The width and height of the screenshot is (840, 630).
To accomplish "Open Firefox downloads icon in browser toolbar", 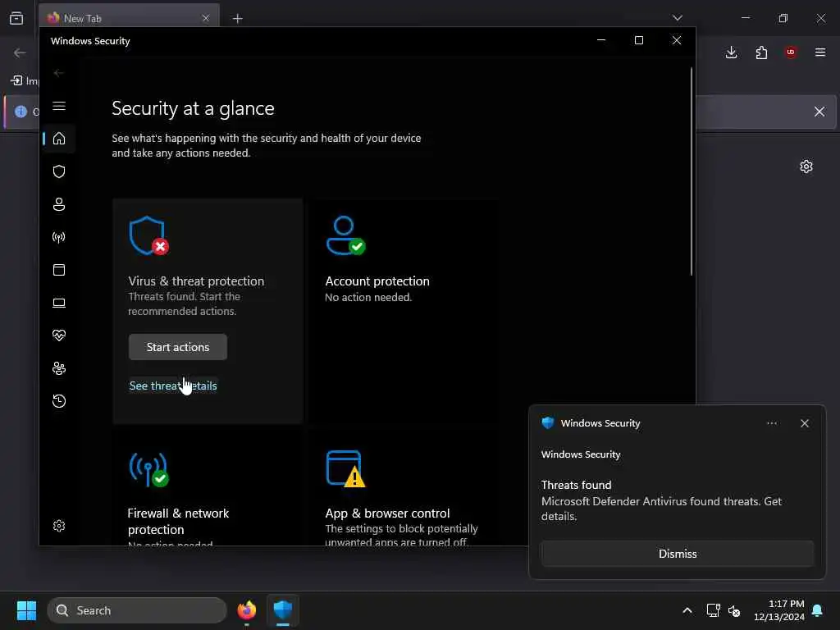I will click(x=731, y=52).
